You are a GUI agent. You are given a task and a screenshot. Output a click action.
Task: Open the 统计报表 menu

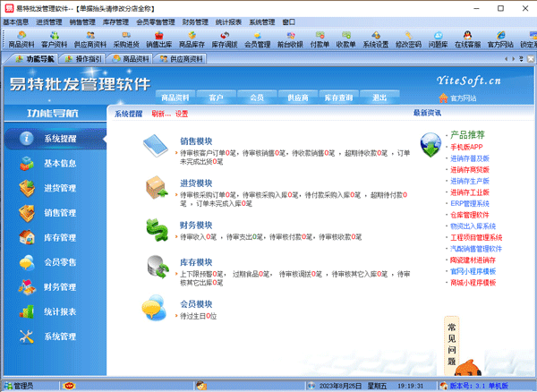228,22
